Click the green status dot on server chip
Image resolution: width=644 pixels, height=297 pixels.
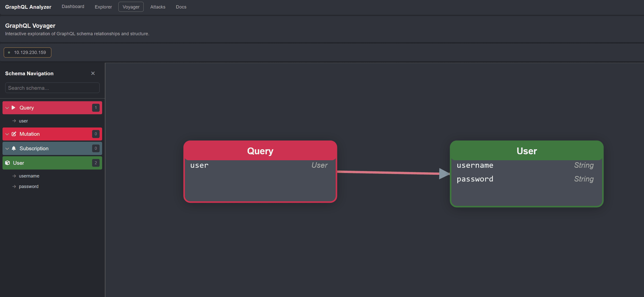pos(9,52)
